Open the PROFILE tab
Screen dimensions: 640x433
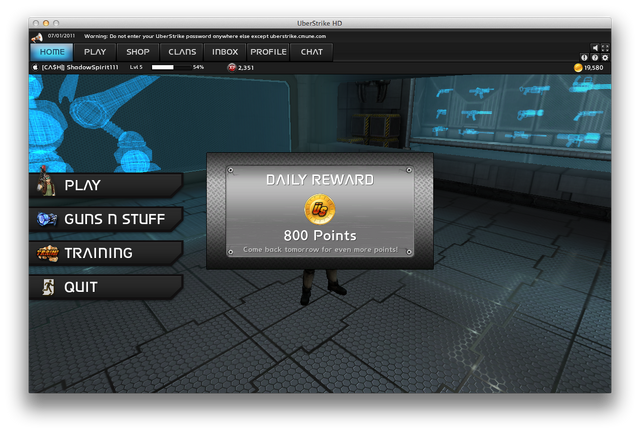tap(268, 52)
